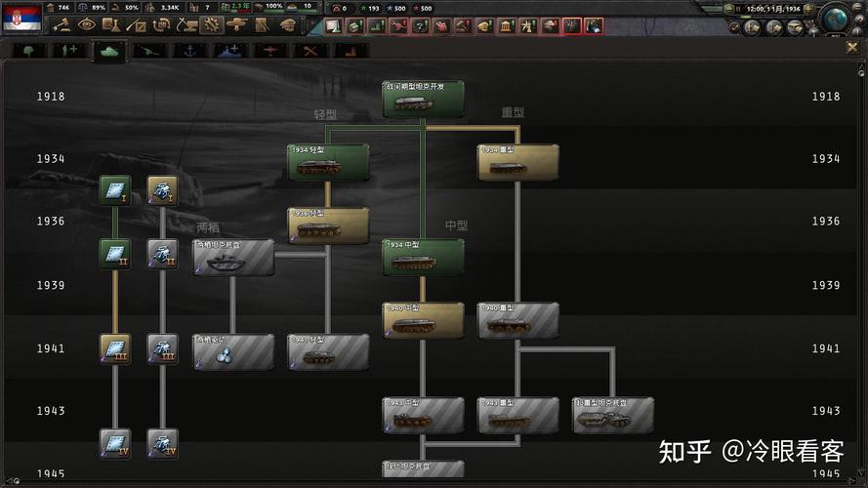
Task: Select 1934 中型 tank technology
Action: tap(423, 258)
